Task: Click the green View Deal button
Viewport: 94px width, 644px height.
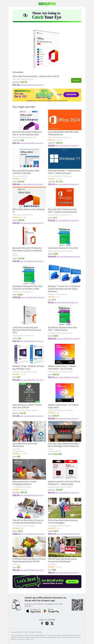Action: tap(76, 80)
